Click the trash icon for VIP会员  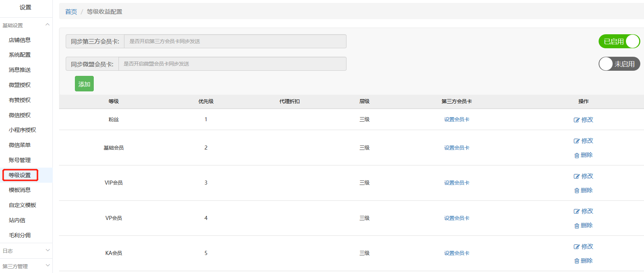coord(576,190)
